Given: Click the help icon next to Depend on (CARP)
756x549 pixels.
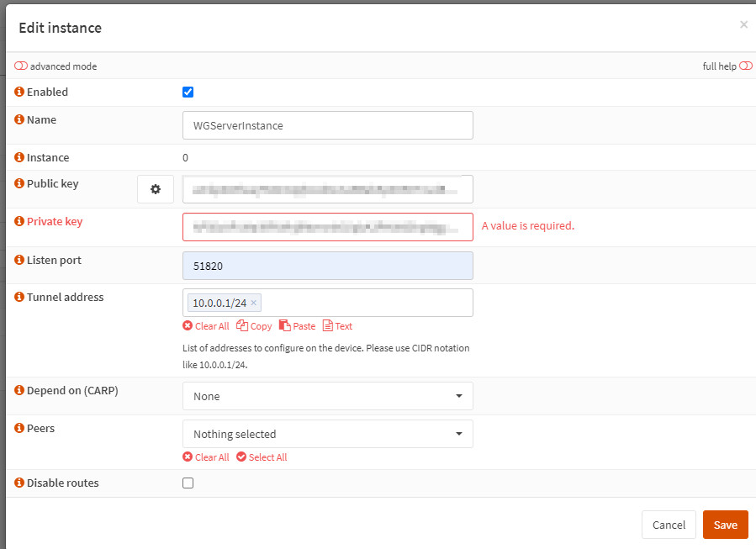Looking at the screenshot, I should pyautogui.click(x=19, y=391).
